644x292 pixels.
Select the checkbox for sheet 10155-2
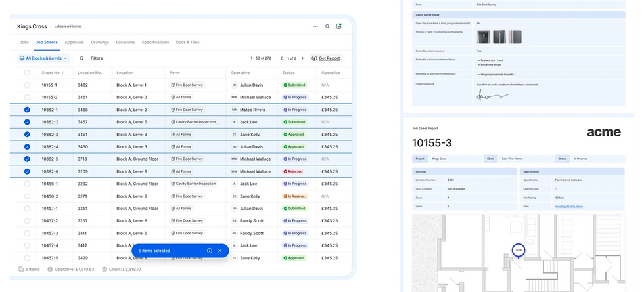[x=27, y=97]
